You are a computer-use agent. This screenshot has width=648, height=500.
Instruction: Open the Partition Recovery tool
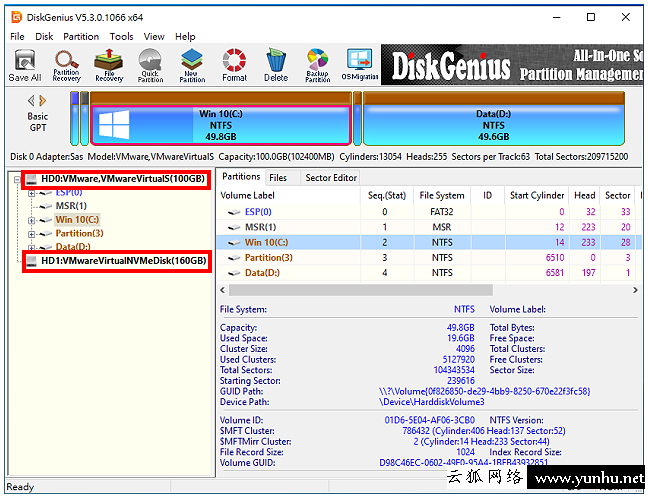coord(66,65)
